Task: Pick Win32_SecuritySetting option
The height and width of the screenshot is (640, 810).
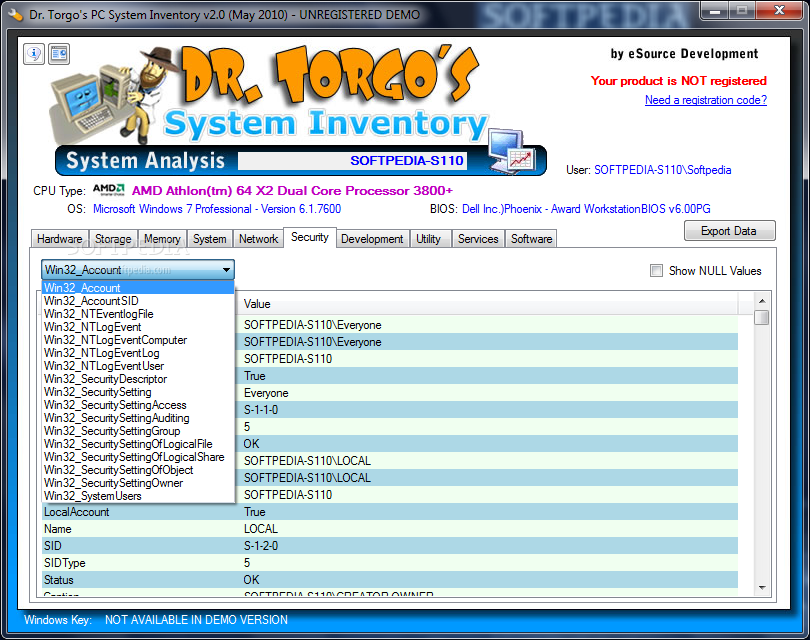Action: [138, 392]
